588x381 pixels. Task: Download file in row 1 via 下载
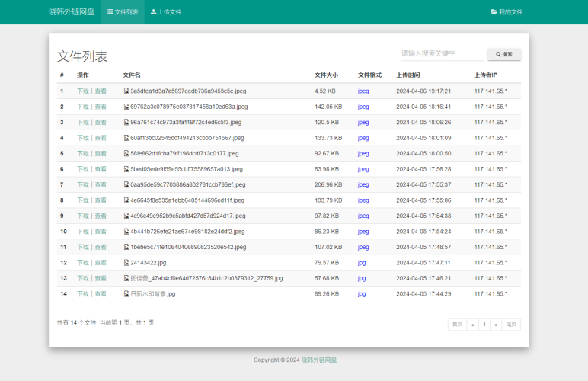pyautogui.click(x=82, y=91)
